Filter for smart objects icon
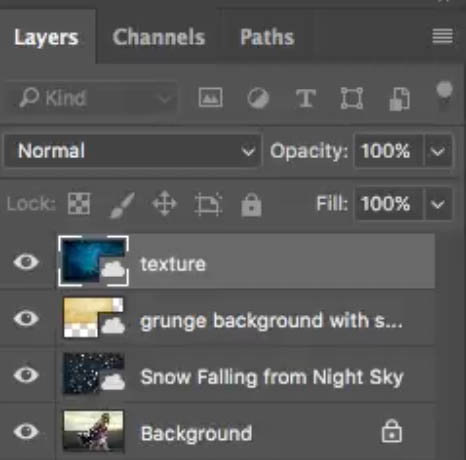The image size is (466, 460). pyautogui.click(x=399, y=99)
